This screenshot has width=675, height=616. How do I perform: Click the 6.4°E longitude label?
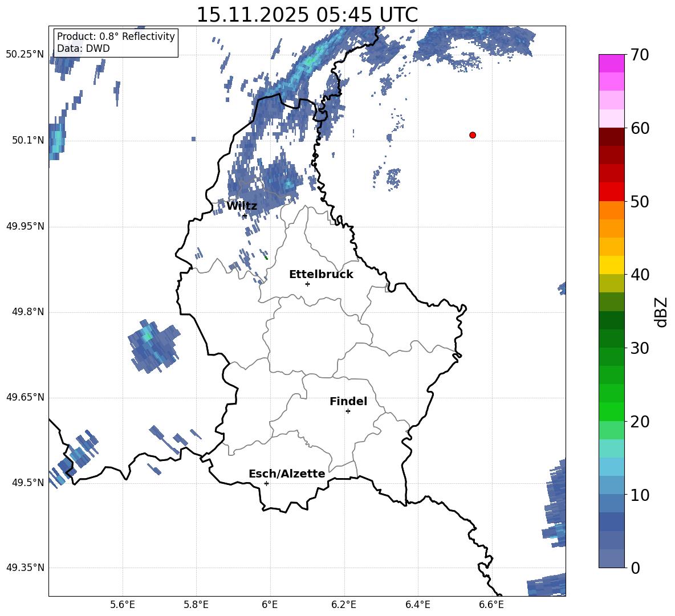click(417, 605)
